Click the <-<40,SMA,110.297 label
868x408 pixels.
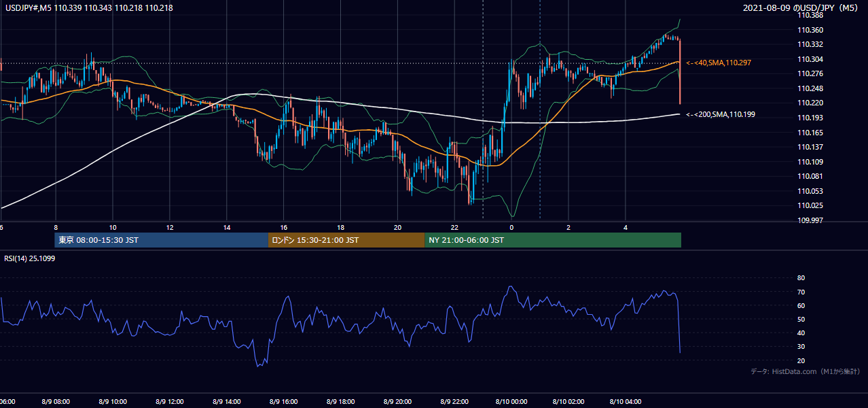point(719,63)
